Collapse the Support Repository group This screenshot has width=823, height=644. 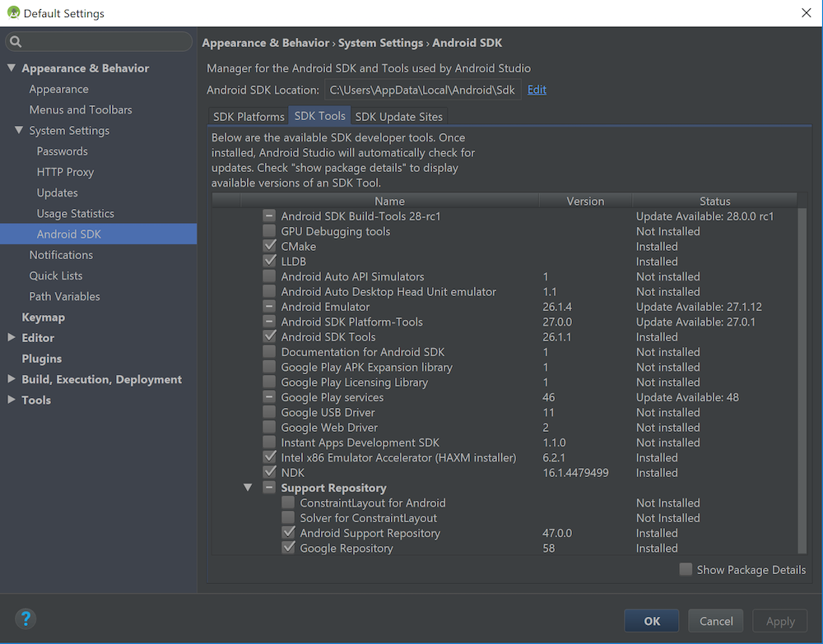(248, 488)
